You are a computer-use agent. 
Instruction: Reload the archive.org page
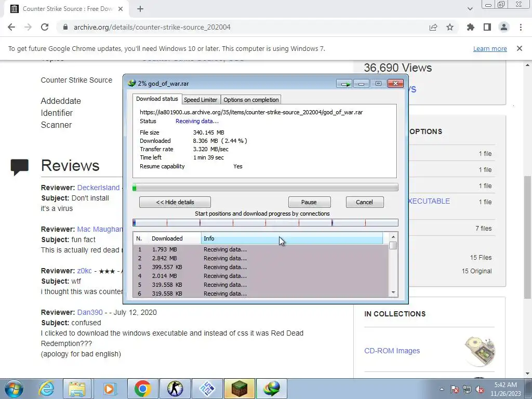(x=45, y=27)
